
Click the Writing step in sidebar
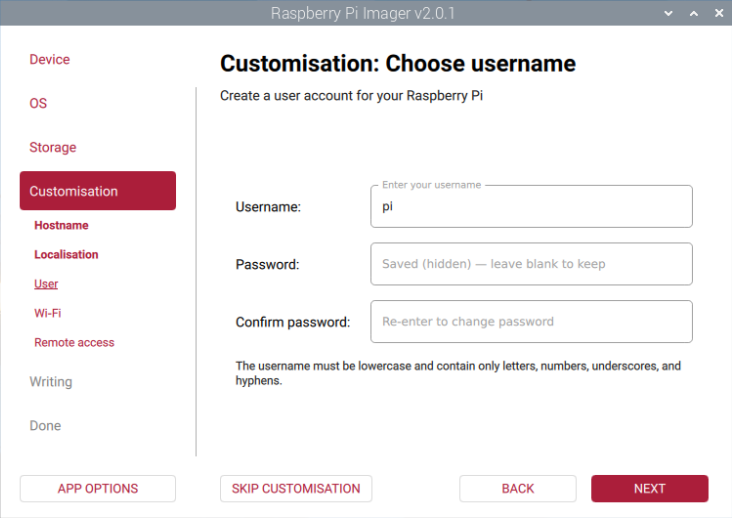point(50,381)
